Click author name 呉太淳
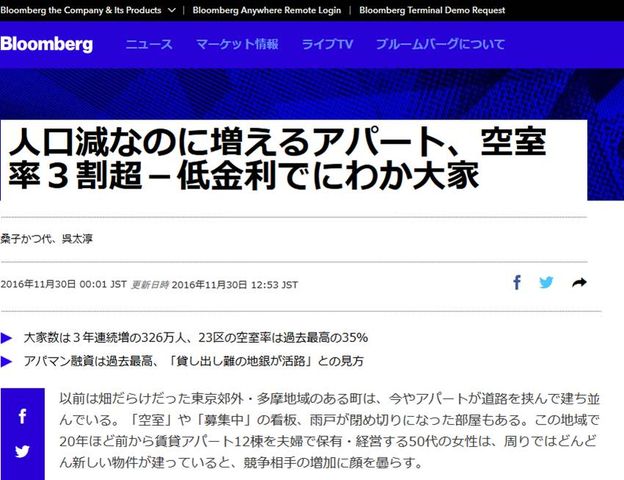624x480 pixels. coord(77,239)
